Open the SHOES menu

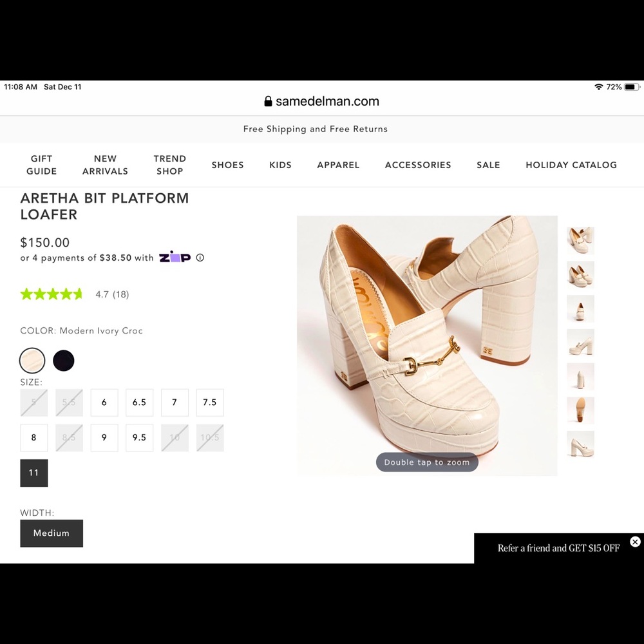tap(227, 165)
